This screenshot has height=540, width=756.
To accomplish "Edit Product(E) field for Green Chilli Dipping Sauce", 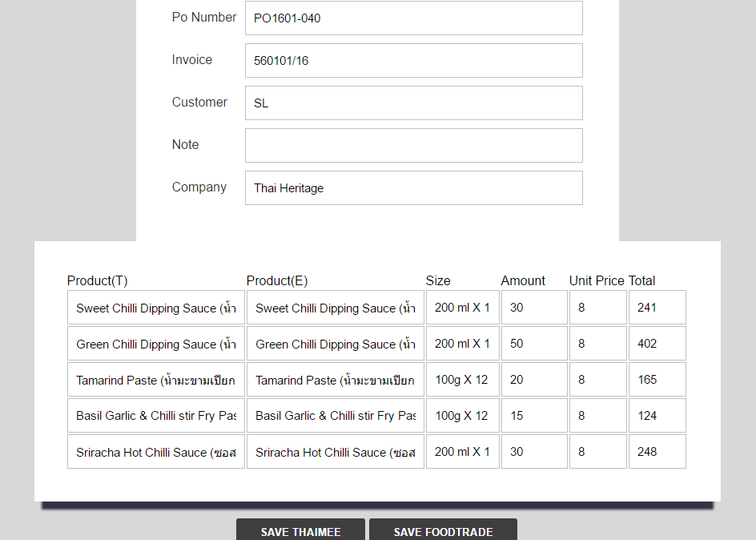I will (335, 344).
